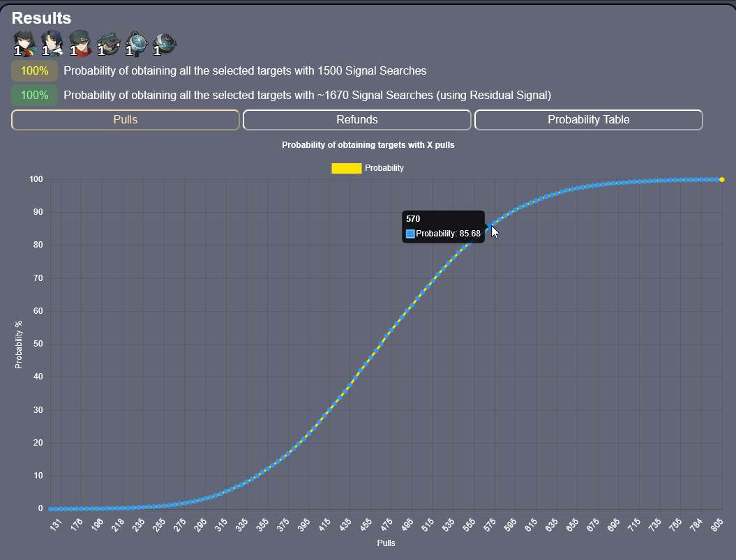Click the 'Pulls' x-axis title
The width and height of the screenshot is (736, 560).
coord(386,543)
